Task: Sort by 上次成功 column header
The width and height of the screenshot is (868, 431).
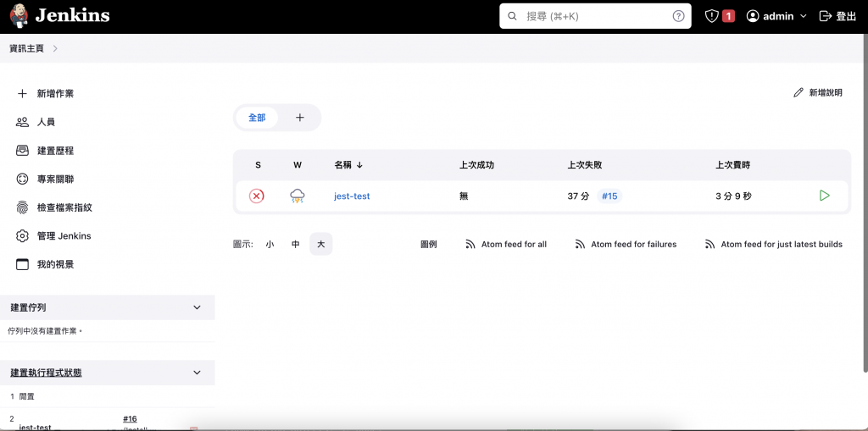Action: click(x=476, y=165)
